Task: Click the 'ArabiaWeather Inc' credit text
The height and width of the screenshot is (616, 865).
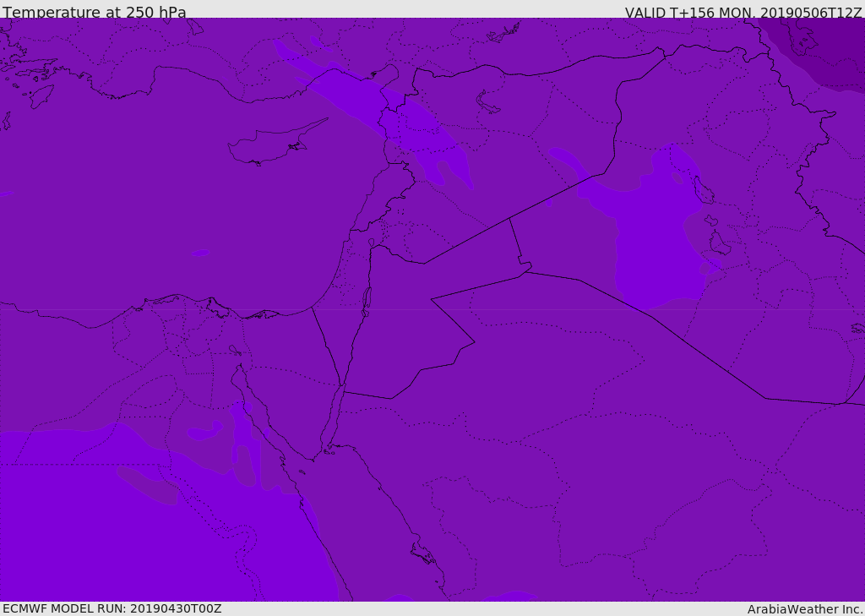Action: pos(804,609)
